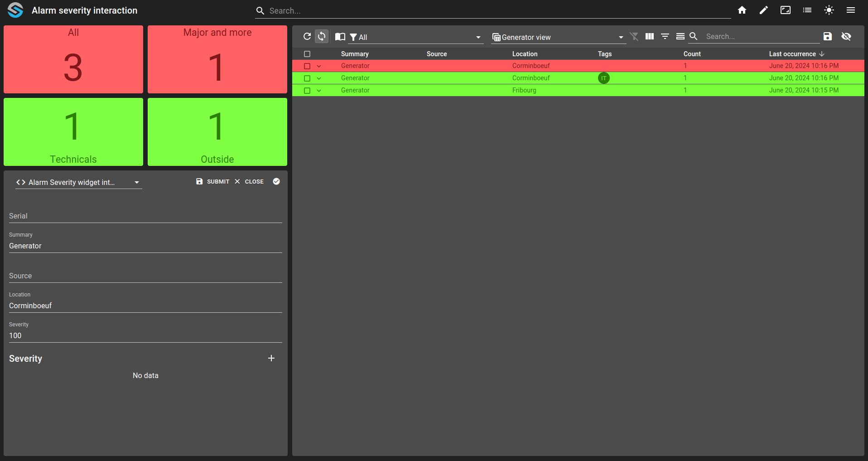Viewport: 868px width, 461px height.
Task: Save the alarm list view
Action: pos(828,36)
